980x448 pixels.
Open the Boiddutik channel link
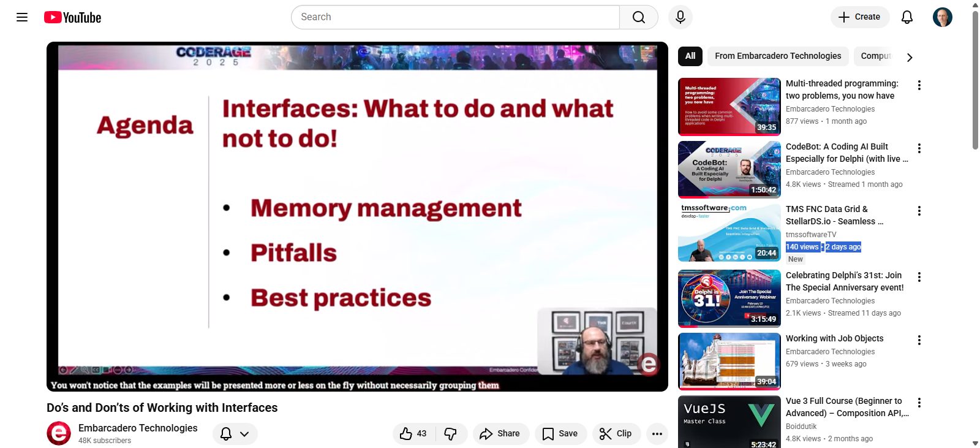(x=801, y=427)
